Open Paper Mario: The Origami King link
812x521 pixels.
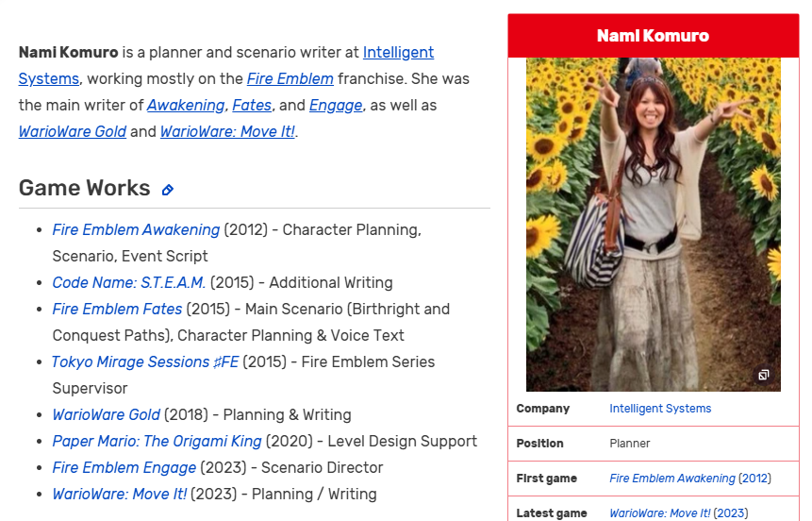tap(157, 441)
